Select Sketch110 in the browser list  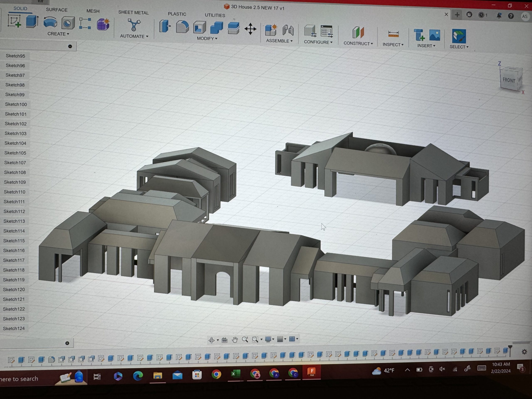[15, 192]
